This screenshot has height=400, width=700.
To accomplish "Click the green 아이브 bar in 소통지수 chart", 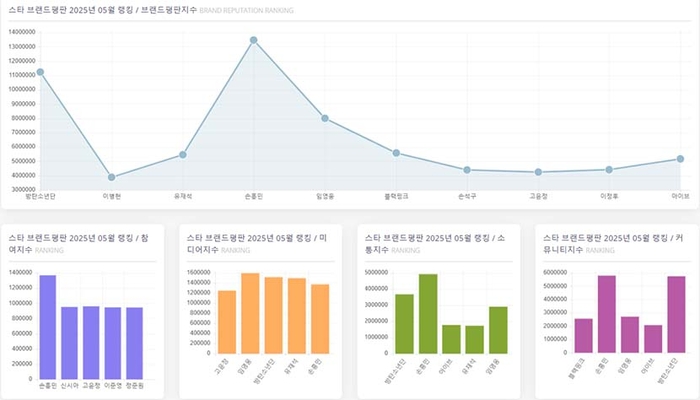I will tap(451, 339).
